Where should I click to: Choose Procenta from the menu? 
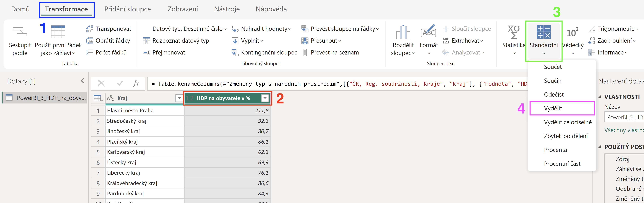point(562,150)
